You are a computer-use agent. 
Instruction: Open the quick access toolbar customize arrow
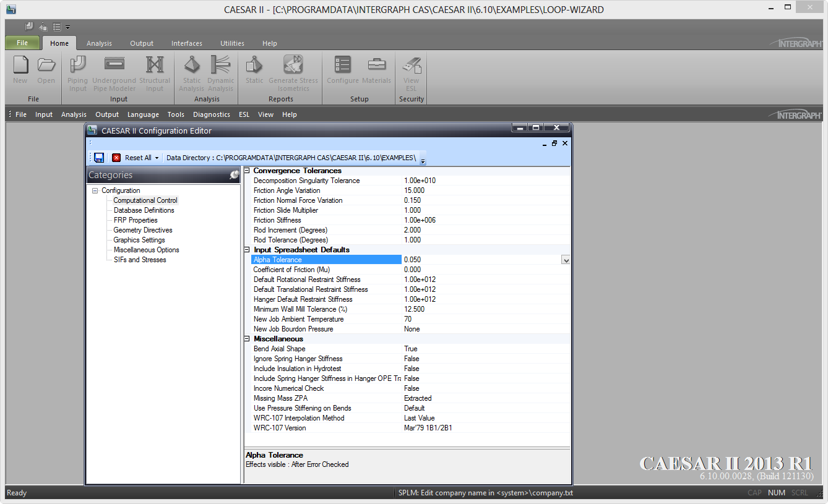[68, 27]
